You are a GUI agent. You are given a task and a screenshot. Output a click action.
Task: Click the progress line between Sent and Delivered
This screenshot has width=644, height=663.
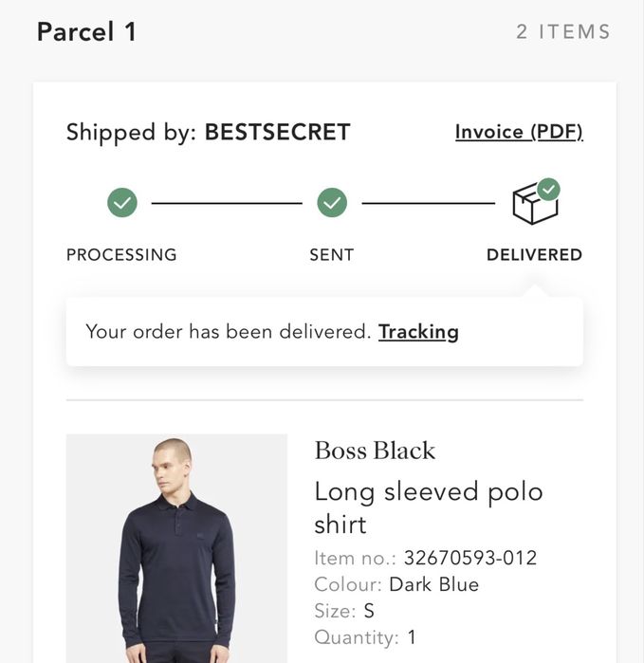click(428, 203)
